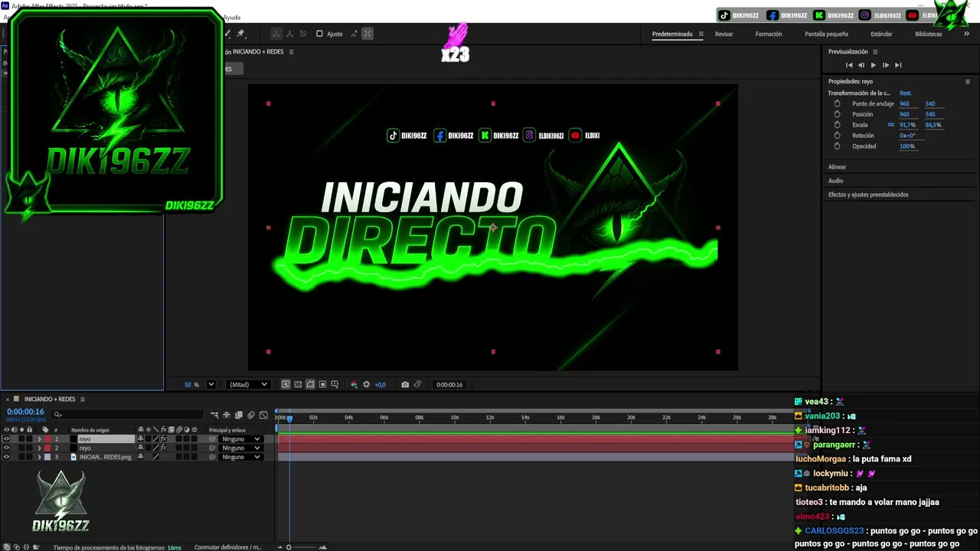Open the workspace overflow chevron menu

pos(966,34)
